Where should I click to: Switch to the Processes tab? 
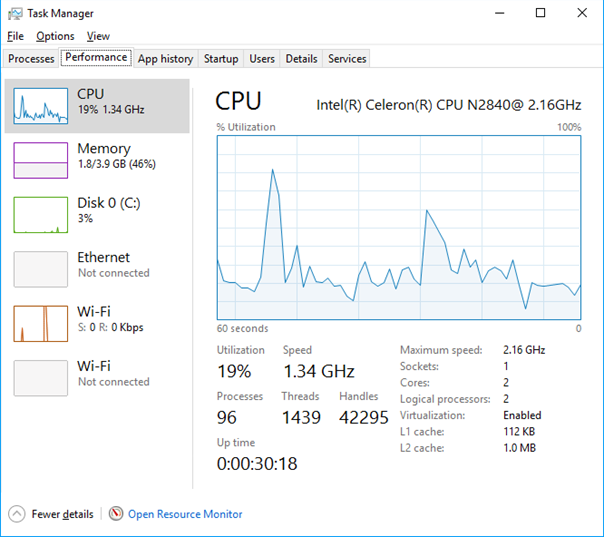[31, 59]
